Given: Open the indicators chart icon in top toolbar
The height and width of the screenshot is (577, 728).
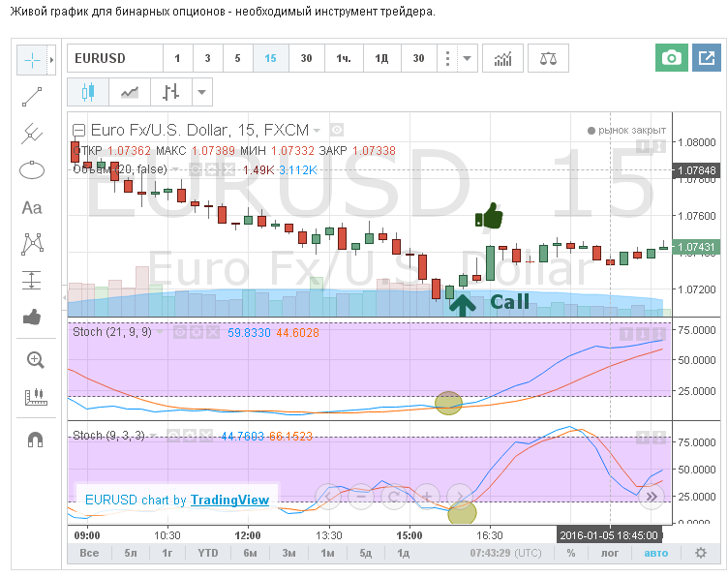Looking at the screenshot, I should [x=502, y=59].
